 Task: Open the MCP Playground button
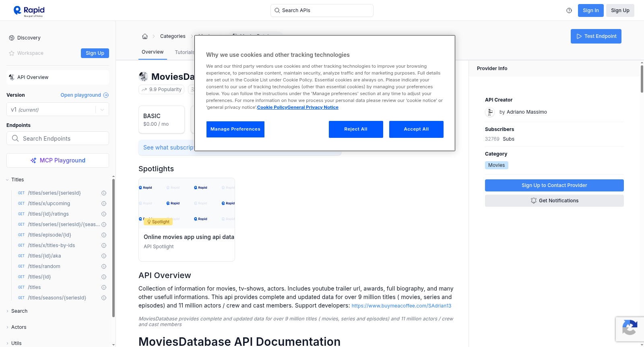pos(58,160)
